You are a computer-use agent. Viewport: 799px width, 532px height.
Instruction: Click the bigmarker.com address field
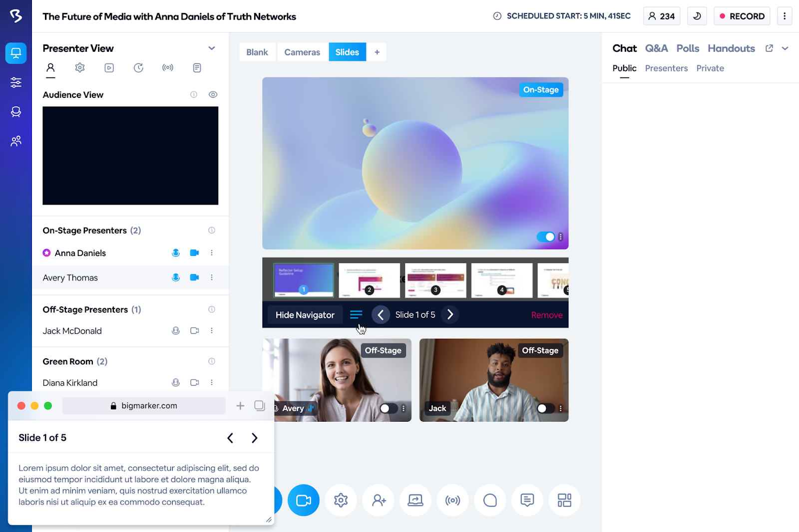[x=144, y=406]
